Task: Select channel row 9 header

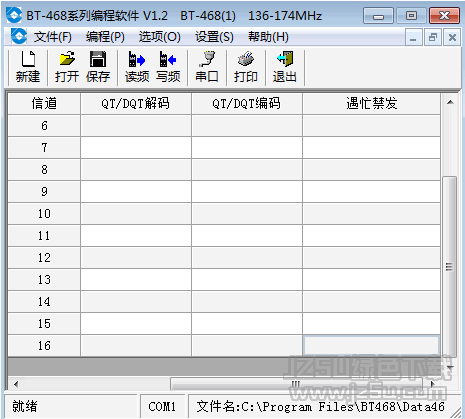Action: (44, 192)
